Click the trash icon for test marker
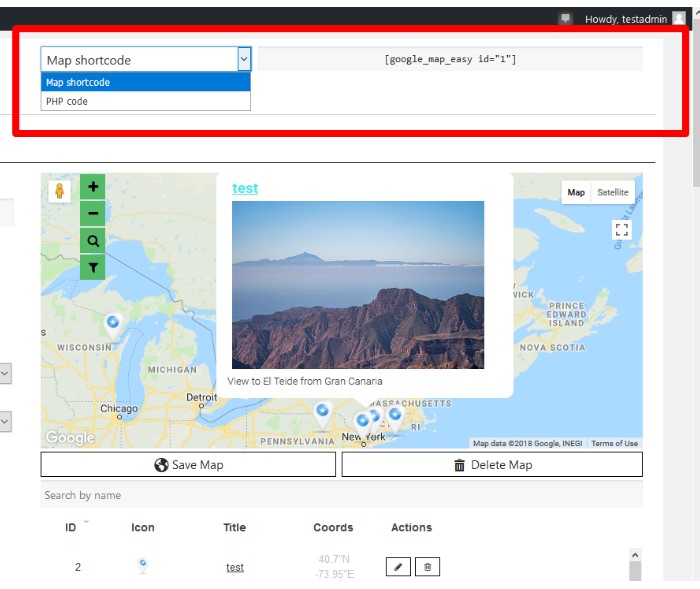Image resolution: width=700 pixels, height=589 pixels. (427, 567)
